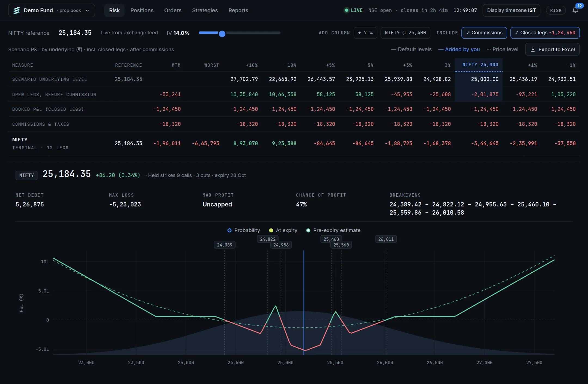This screenshot has width=588, height=384.
Task: Click the Chance of Profit 47% value
Action: [x=301, y=205]
